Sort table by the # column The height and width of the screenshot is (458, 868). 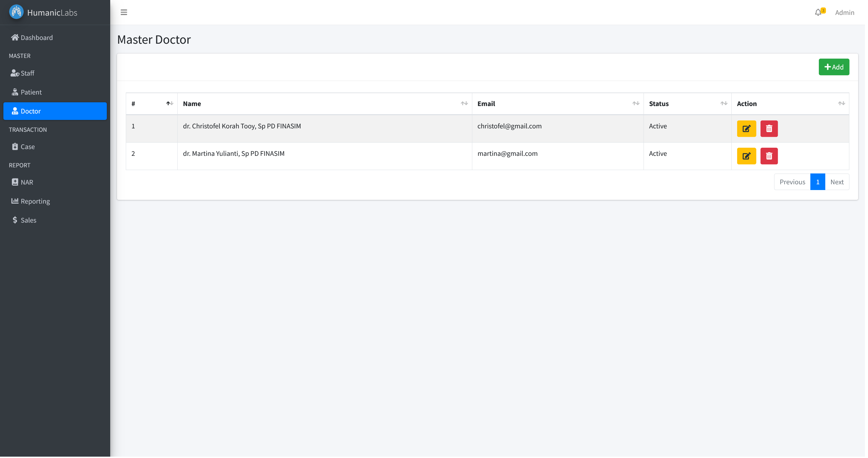pos(152,104)
